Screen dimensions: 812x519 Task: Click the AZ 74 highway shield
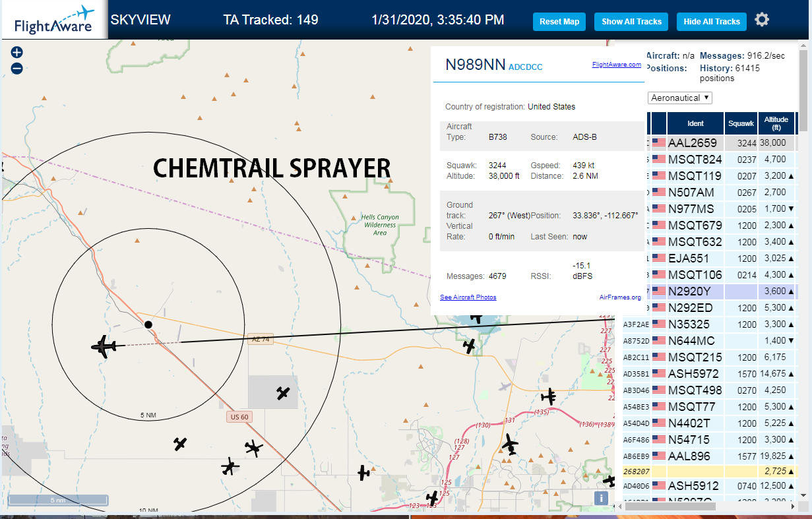[x=261, y=339]
